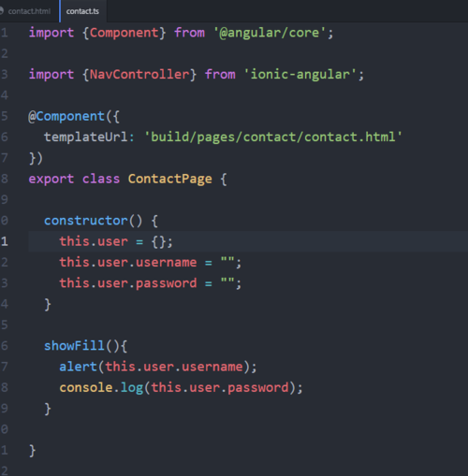Click the 'ContactPage' class name
This screenshot has height=476, width=468.
[x=170, y=179]
